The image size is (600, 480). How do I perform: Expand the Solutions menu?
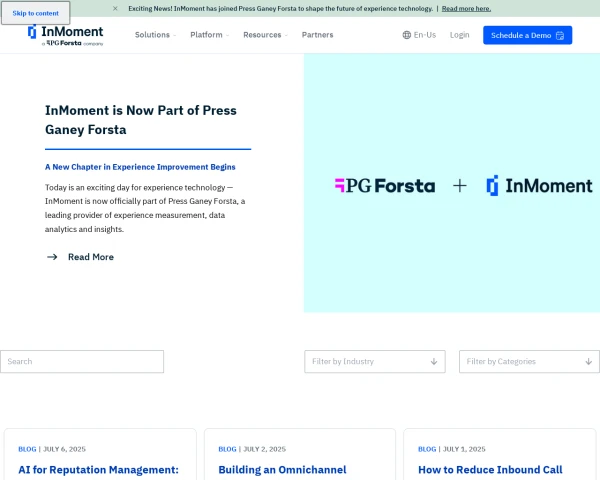(x=155, y=35)
